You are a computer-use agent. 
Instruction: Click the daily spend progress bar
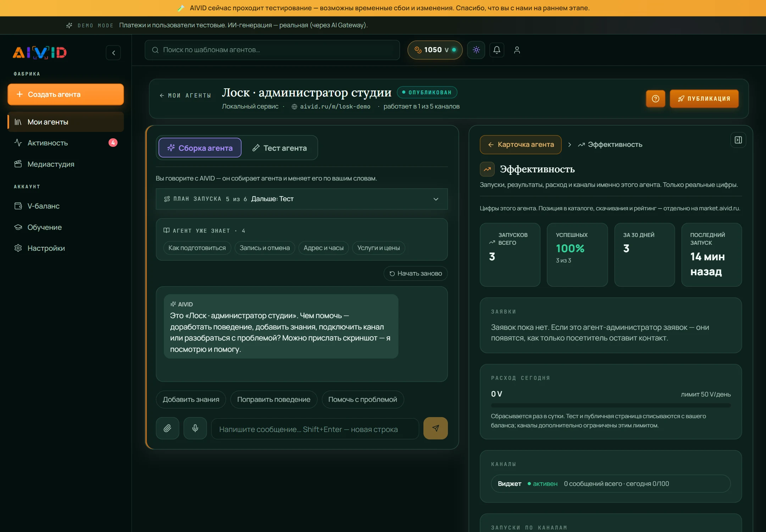[x=611, y=405]
